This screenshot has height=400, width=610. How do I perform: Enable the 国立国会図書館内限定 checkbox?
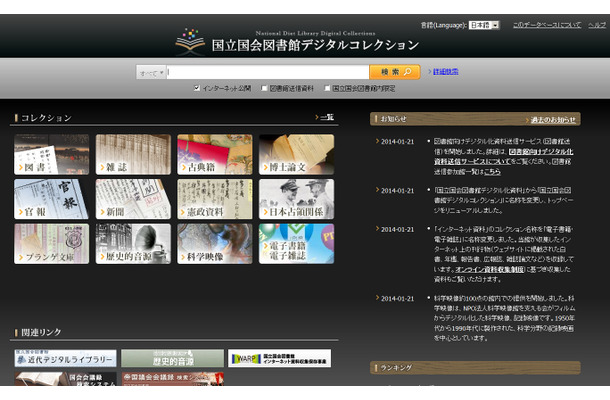coord(327,88)
